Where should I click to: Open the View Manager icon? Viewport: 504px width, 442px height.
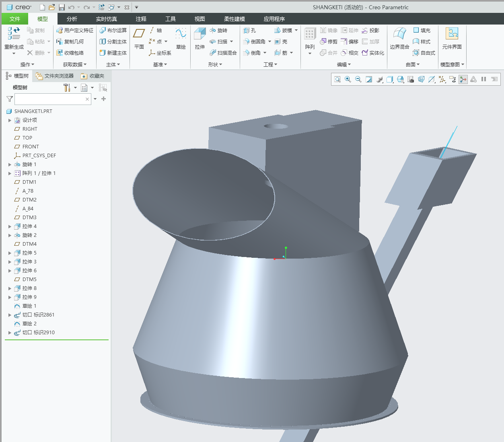point(411,80)
